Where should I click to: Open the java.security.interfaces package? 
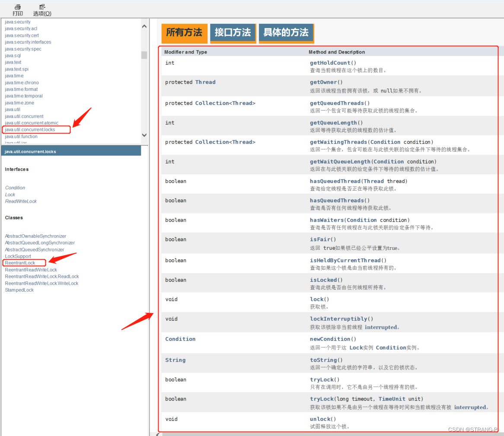[28, 42]
